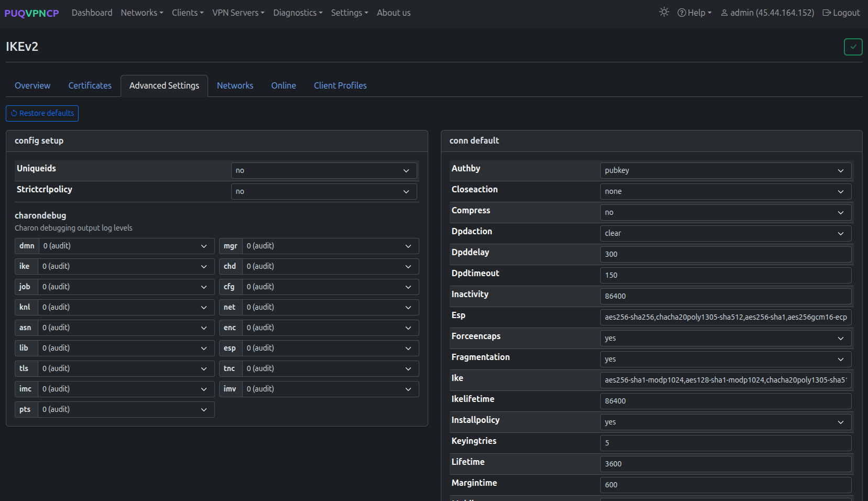Click the admin user account link
Viewport: 868px width, 501px height.
tap(767, 13)
